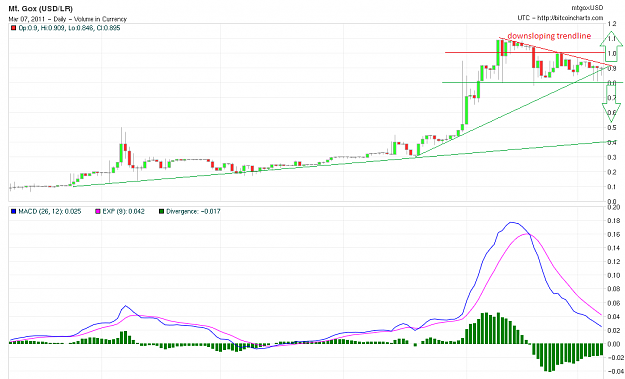Click the 0.1 label on the price axis
This screenshot has width=625, height=379.
(612, 187)
